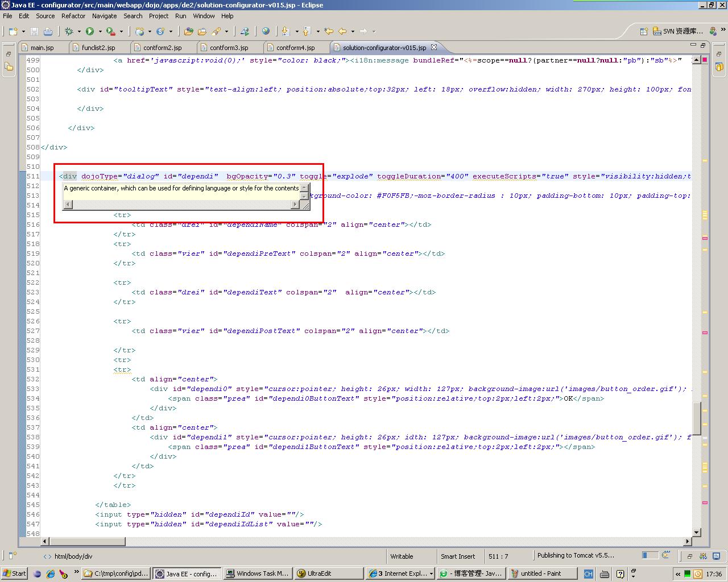Click the New file wizard icon
The height and width of the screenshot is (582, 728).
13,31
